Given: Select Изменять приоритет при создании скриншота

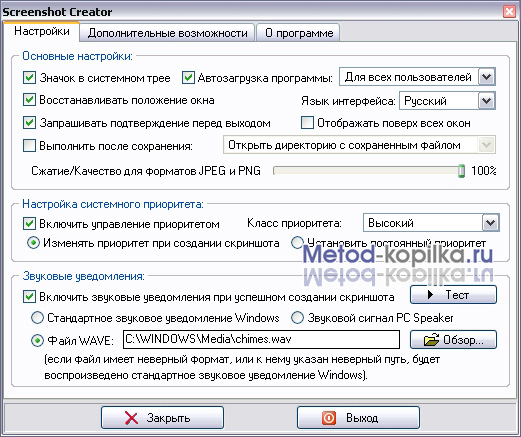Looking at the screenshot, I should (33, 243).
